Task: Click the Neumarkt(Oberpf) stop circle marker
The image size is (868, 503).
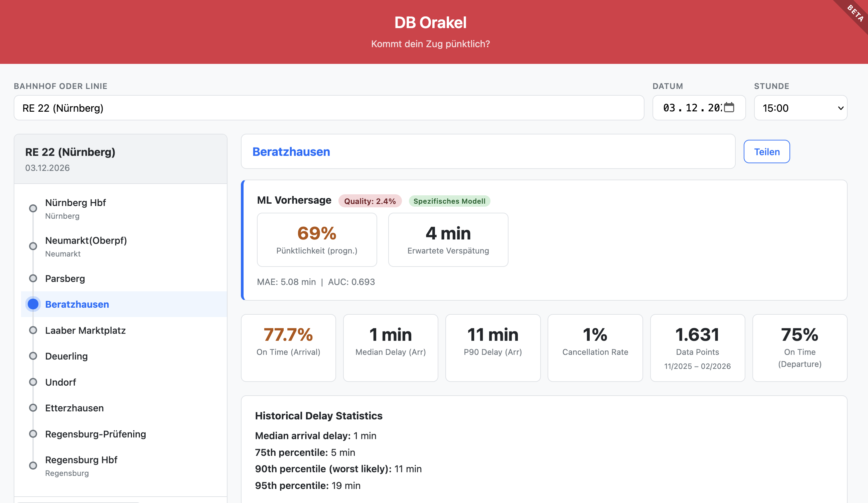Action: (33, 246)
